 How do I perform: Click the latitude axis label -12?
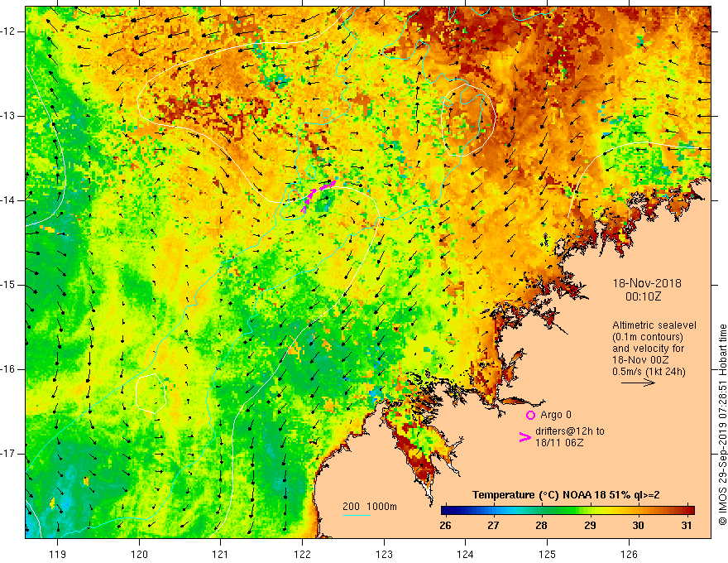[x=9, y=31]
